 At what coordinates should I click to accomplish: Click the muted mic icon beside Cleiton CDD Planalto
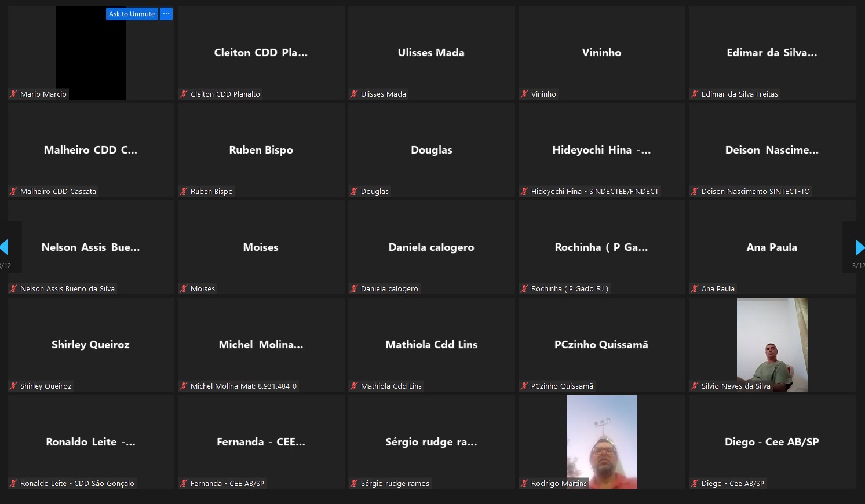coord(184,94)
